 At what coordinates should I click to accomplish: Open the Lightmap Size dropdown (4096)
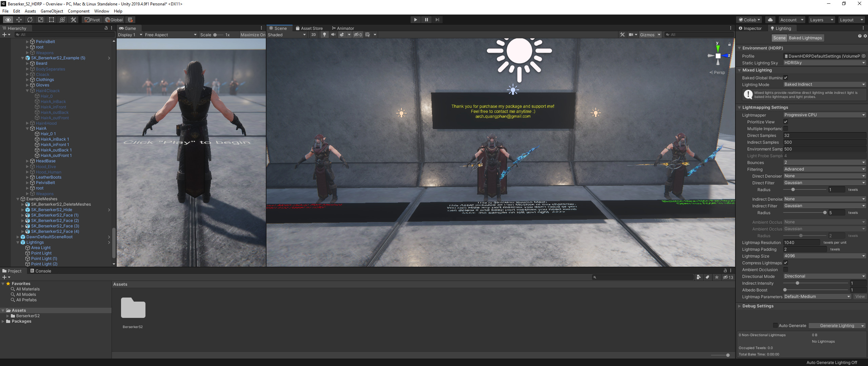825,256
